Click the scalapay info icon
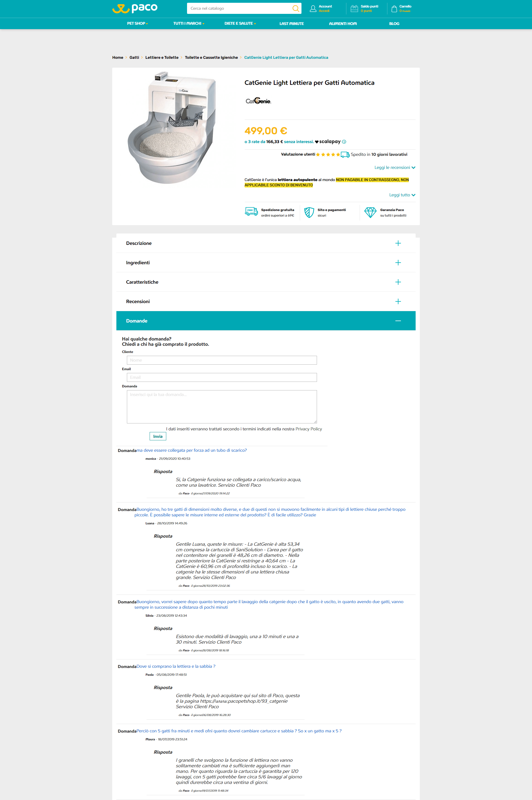 coord(344,142)
